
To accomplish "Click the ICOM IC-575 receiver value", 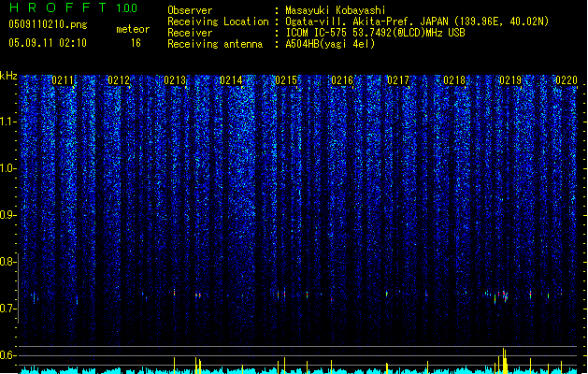I will [x=376, y=33].
